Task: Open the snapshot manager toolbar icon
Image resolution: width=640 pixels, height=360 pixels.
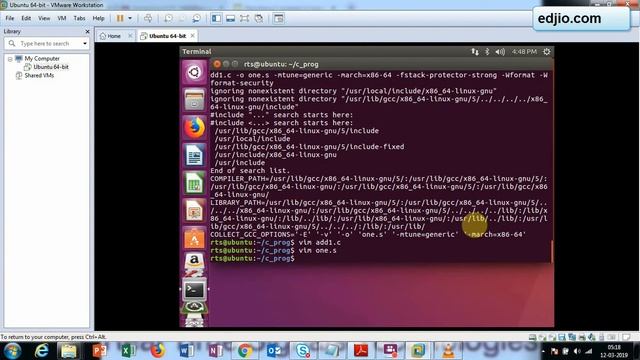Action: tap(196, 18)
